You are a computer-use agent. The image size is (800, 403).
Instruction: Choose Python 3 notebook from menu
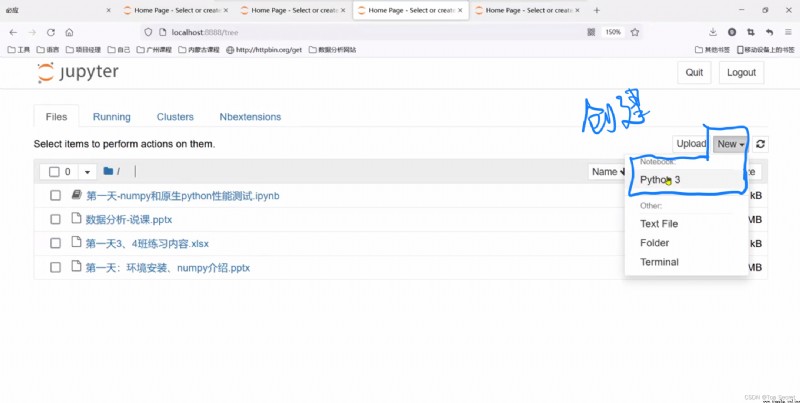686,180
